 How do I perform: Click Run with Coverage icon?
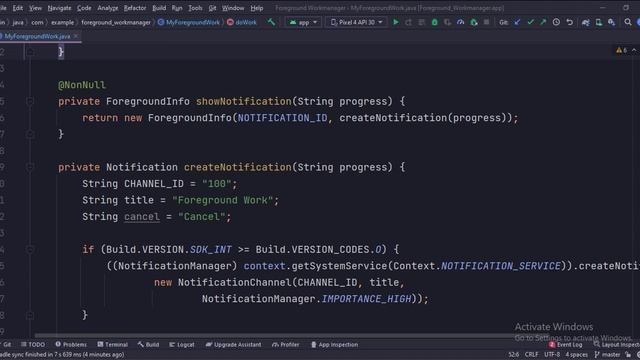447,22
